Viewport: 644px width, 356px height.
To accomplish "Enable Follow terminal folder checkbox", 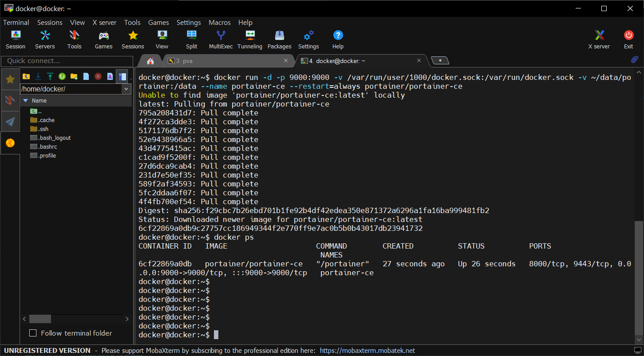I will (33, 333).
